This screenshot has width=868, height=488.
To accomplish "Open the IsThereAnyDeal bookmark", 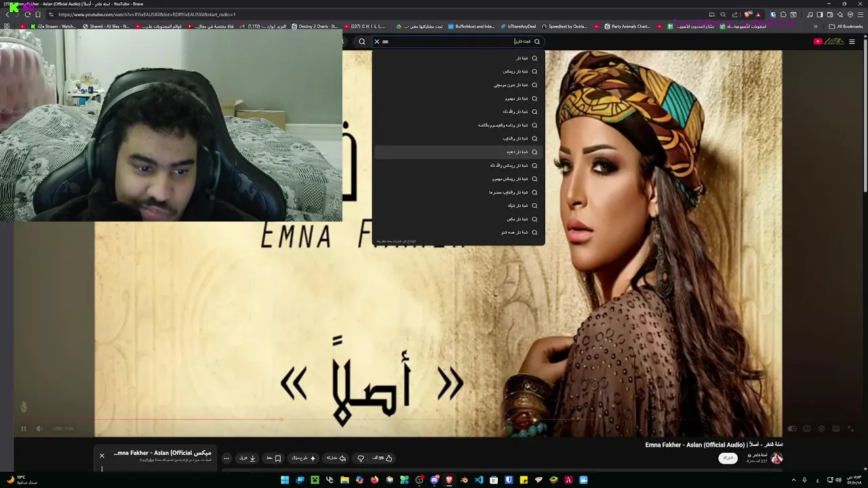I will tap(518, 26).
